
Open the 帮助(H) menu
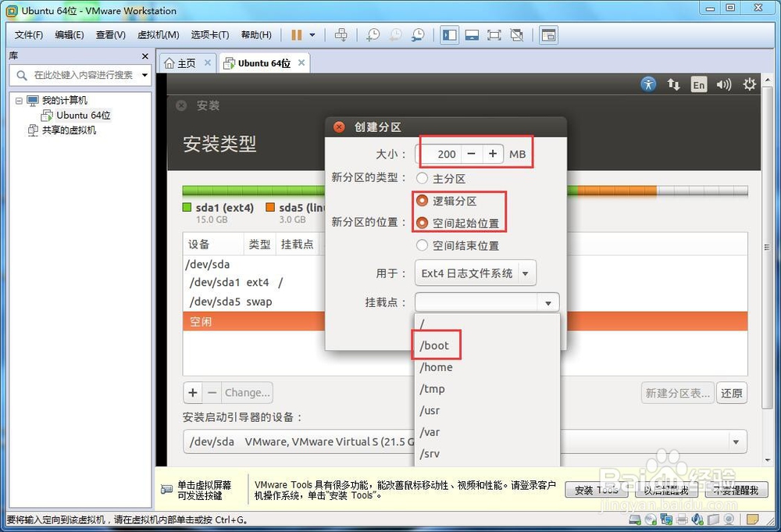[x=256, y=35]
